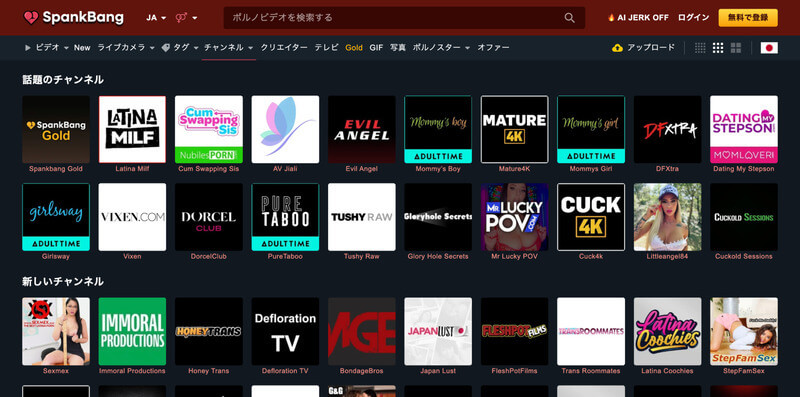This screenshot has height=397, width=800.
Task: Click the search magnifier icon
Action: pyautogui.click(x=569, y=18)
